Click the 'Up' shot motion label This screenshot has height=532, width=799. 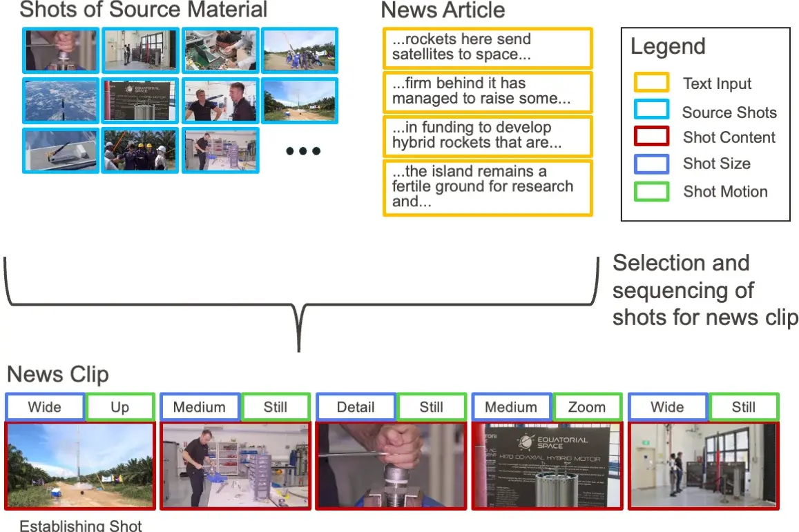[119, 407]
